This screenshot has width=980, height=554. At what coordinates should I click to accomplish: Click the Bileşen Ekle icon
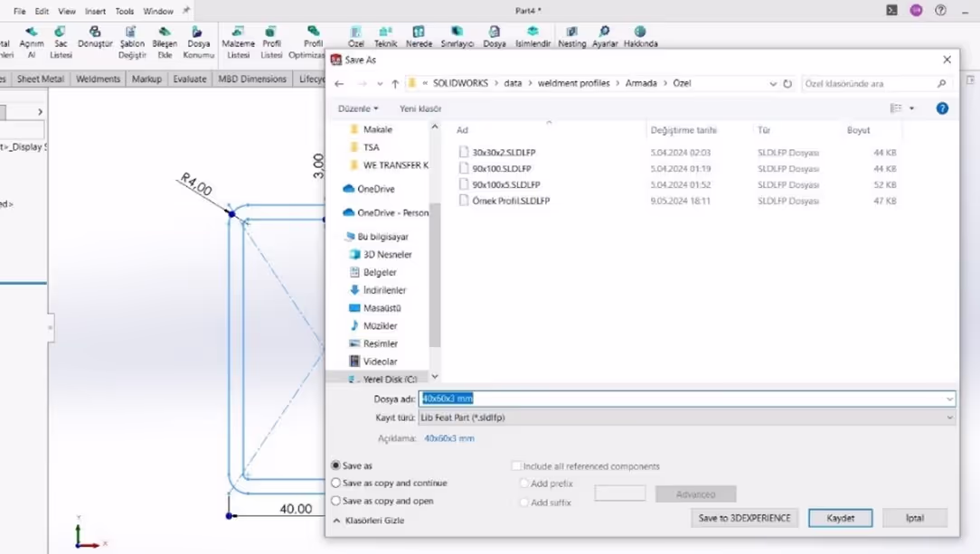coord(165,42)
